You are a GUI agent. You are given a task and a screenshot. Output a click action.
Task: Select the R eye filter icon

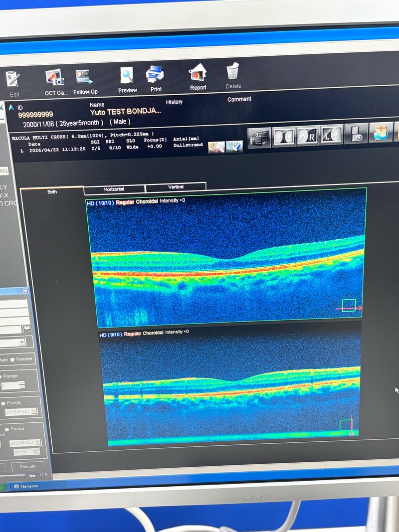(x=307, y=136)
